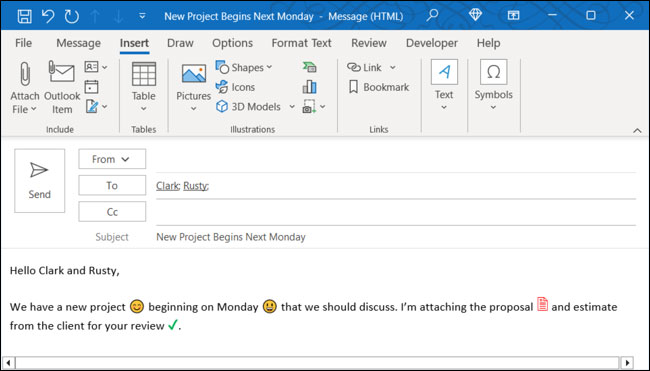The height and width of the screenshot is (371, 650).
Task: Open the Symbols omega icon
Action: [x=493, y=72]
